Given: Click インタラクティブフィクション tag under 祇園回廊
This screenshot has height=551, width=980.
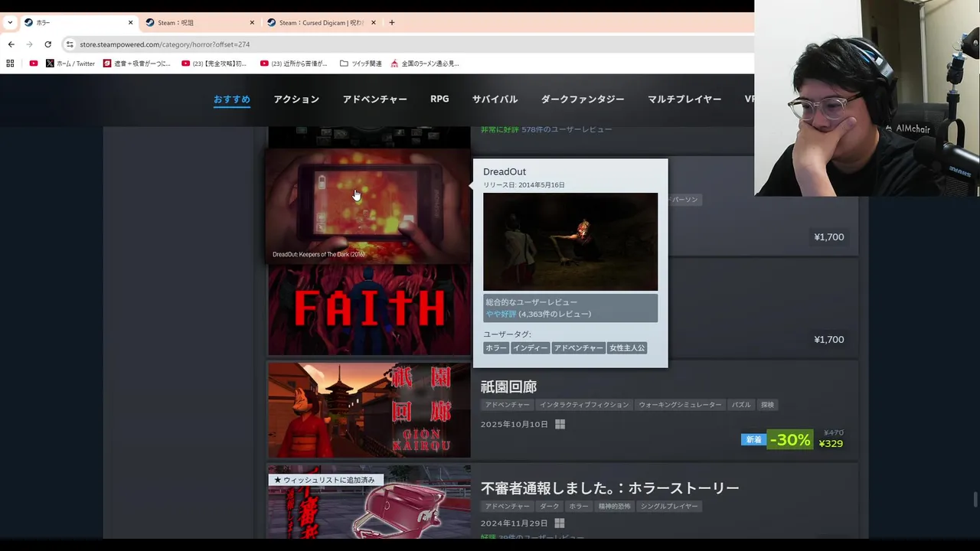Looking at the screenshot, I should click(x=584, y=405).
